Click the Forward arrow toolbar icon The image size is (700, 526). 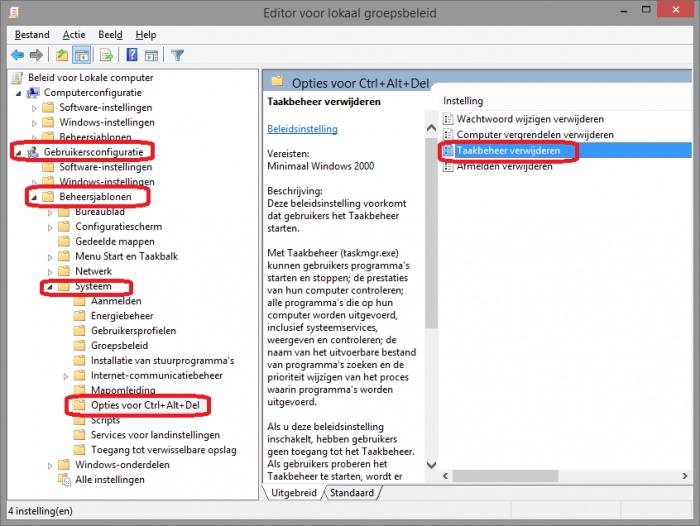click(x=36, y=55)
